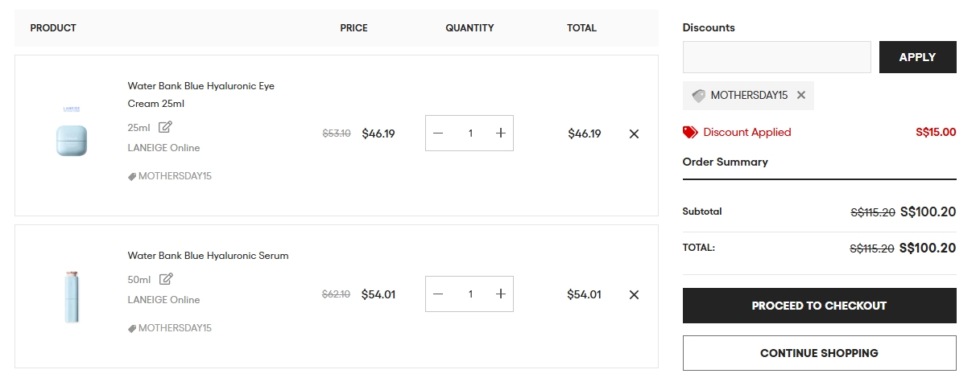The height and width of the screenshot is (382, 980).
Task: Continue shopping
Action: click(820, 353)
